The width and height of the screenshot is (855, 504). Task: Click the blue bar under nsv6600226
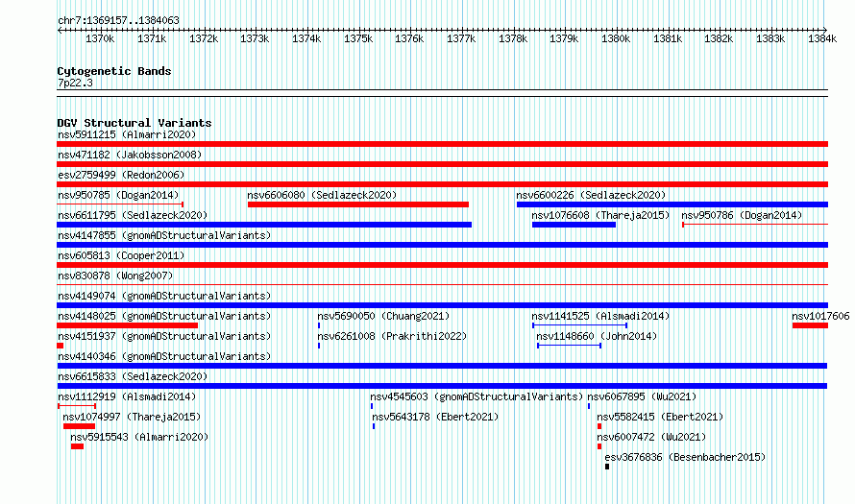[672, 204]
